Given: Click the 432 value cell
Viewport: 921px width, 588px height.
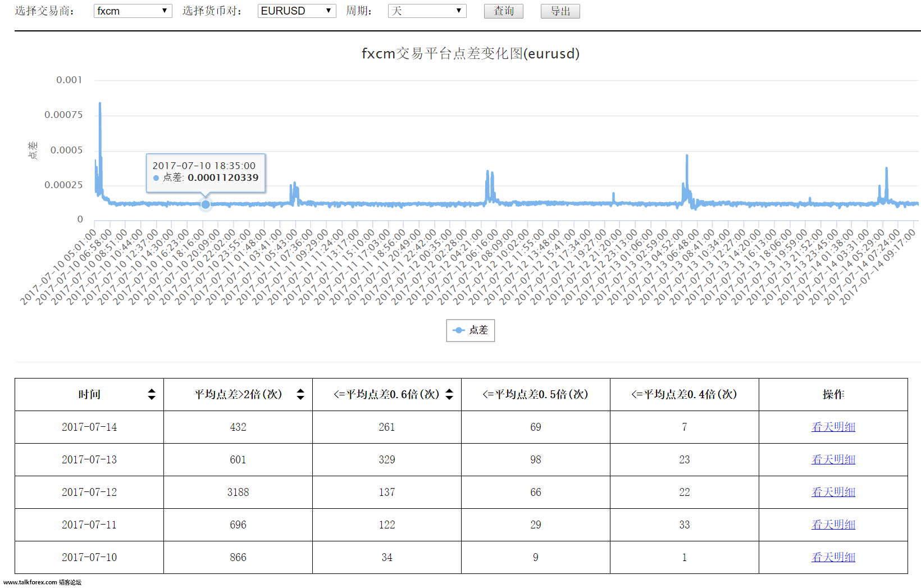Looking at the screenshot, I should coord(238,427).
